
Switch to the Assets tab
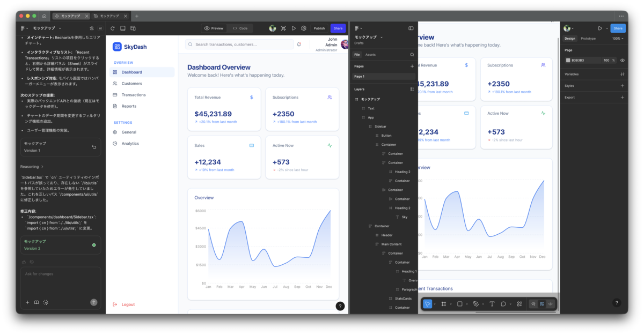(x=370, y=55)
